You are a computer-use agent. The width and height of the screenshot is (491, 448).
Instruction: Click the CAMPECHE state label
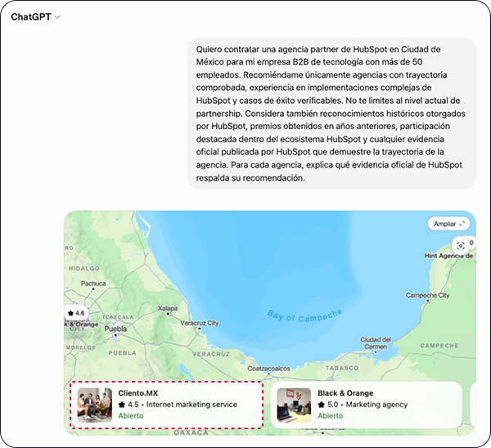point(439,346)
